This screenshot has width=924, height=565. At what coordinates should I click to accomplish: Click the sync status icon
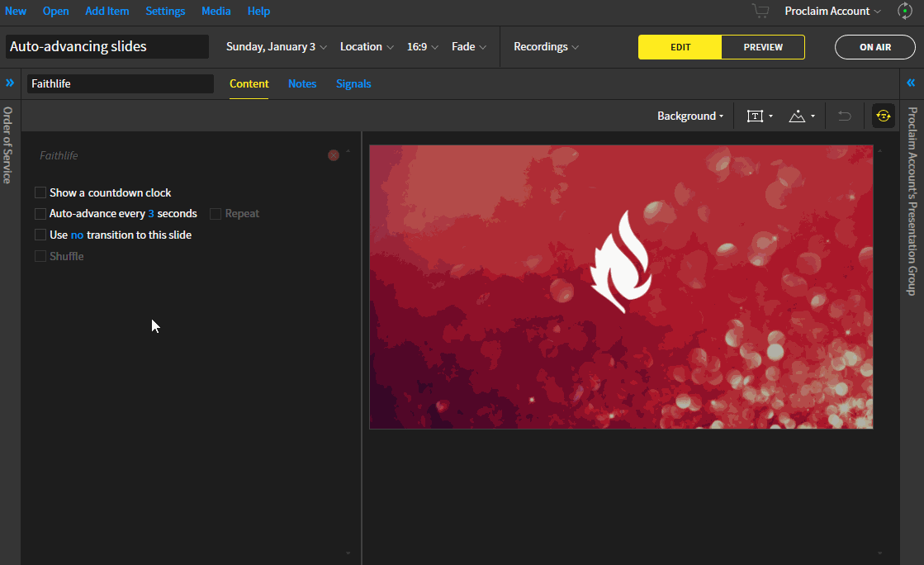pyautogui.click(x=904, y=12)
